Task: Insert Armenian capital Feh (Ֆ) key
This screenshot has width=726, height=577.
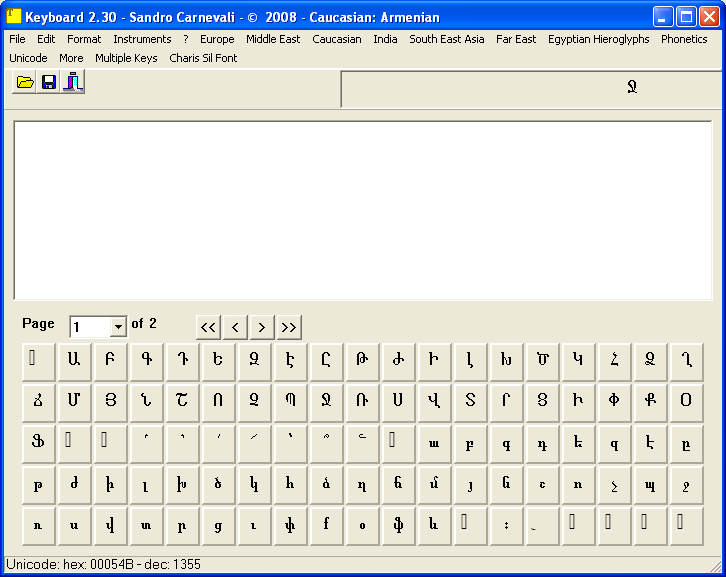Action: pos(38,444)
